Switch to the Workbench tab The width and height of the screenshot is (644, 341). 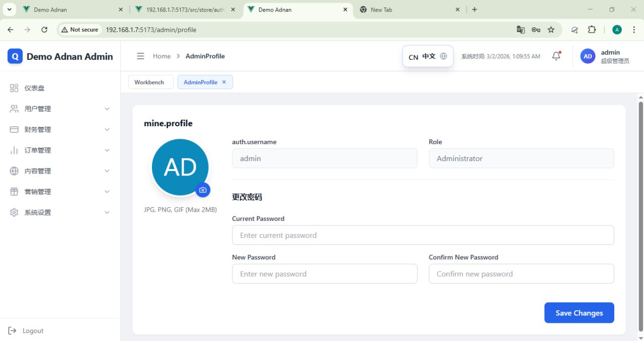(149, 82)
